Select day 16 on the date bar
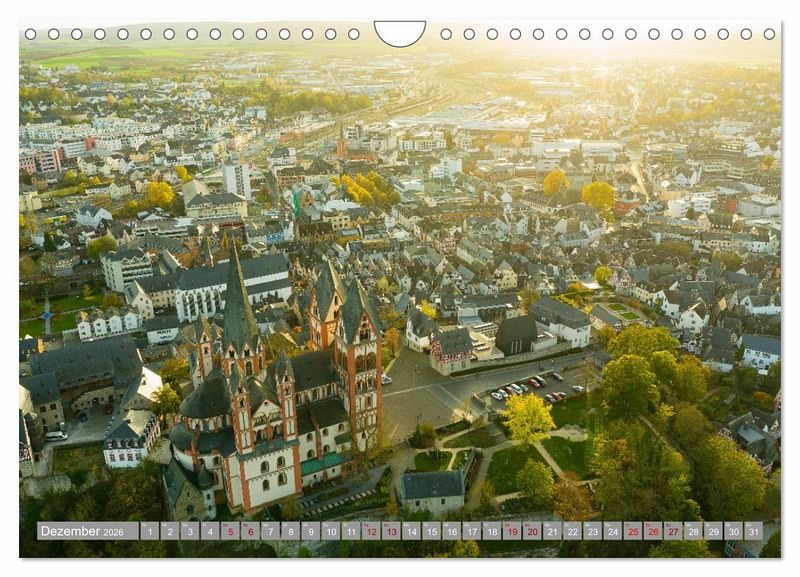This screenshot has height=577, width=800. pyautogui.click(x=451, y=531)
